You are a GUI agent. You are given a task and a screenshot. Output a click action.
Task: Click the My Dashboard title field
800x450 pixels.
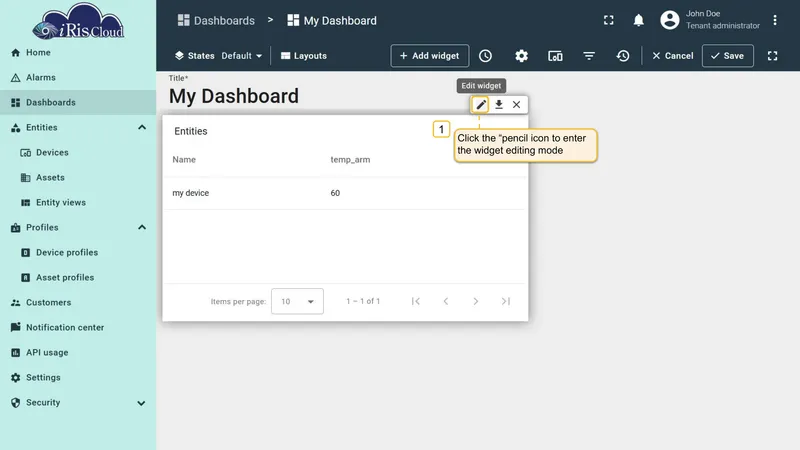234,96
